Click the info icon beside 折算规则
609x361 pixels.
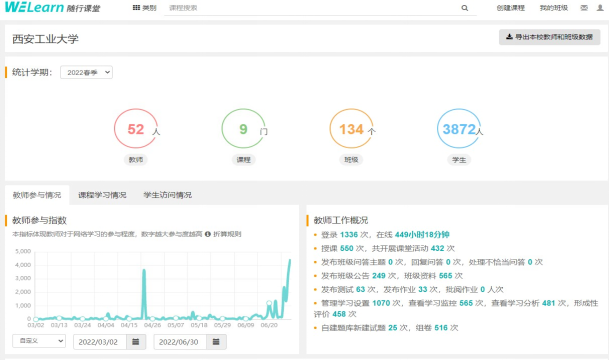[208, 234]
